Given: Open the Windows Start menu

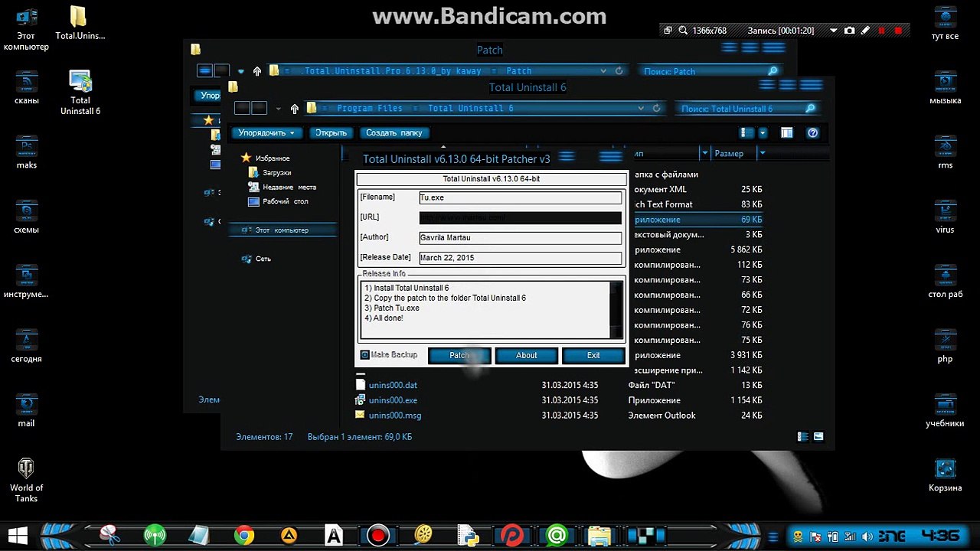Looking at the screenshot, I should [x=18, y=535].
